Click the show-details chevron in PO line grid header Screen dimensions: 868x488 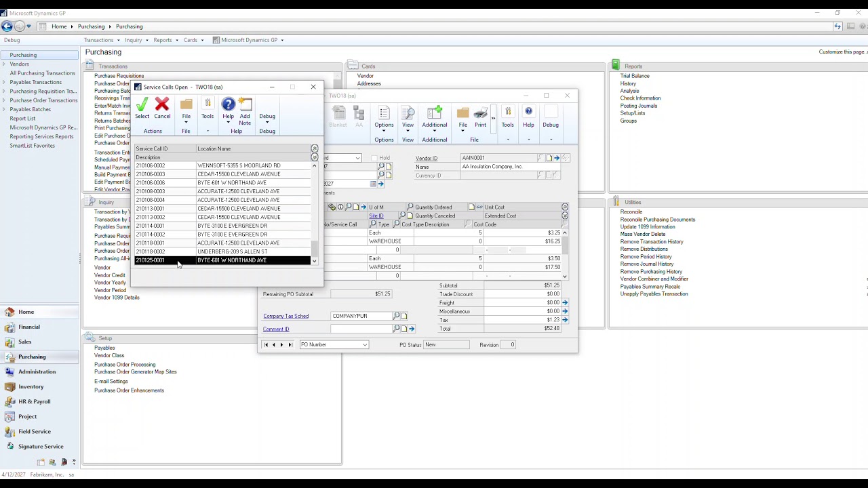(565, 216)
